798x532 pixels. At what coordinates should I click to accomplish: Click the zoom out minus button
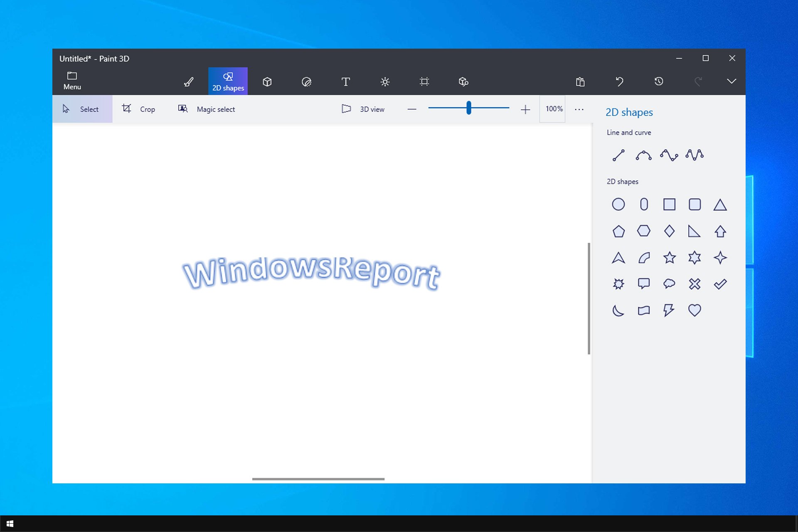[412, 109]
